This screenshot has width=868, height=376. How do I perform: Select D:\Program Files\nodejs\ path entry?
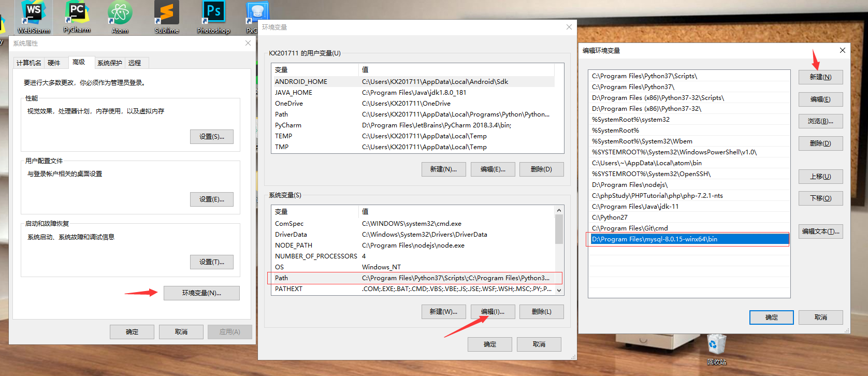click(x=689, y=185)
